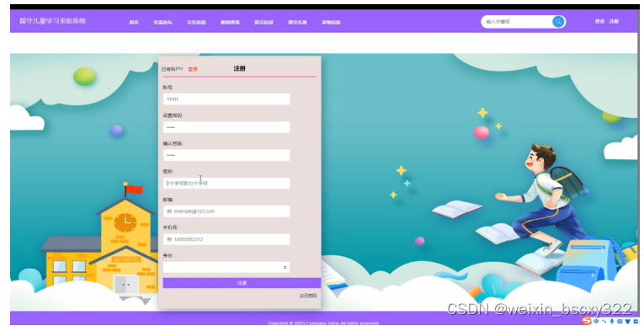Click the 确认密码 confirm password field
The height and width of the screenshot is (326, 644).
[x=226, y=155]
